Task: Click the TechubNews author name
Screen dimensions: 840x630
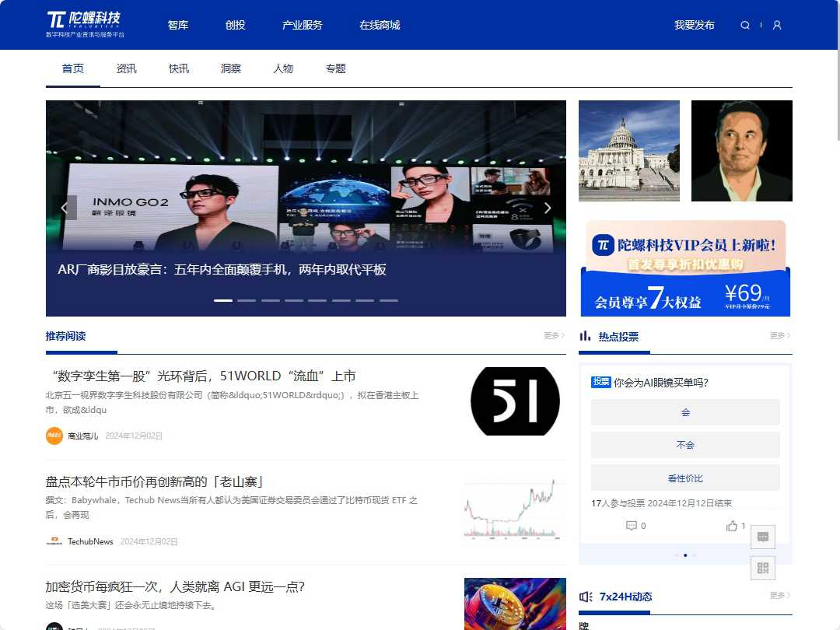Action: tap(90, 541)
